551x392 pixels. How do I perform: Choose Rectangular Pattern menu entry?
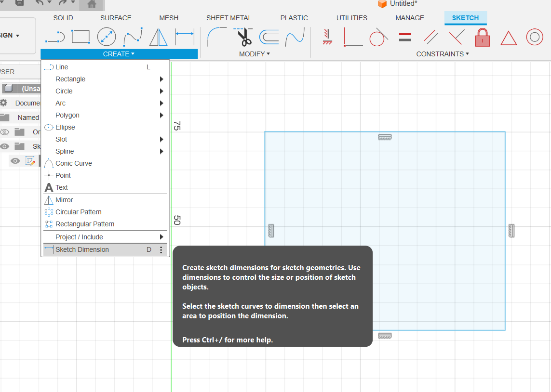(x=105, y=224)
